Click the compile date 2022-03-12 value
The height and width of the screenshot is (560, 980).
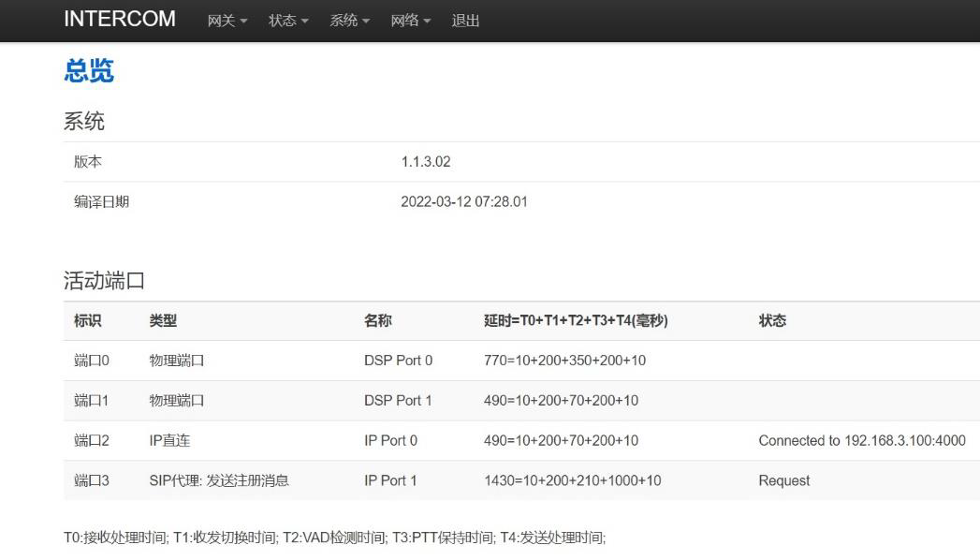pos(463,202)
